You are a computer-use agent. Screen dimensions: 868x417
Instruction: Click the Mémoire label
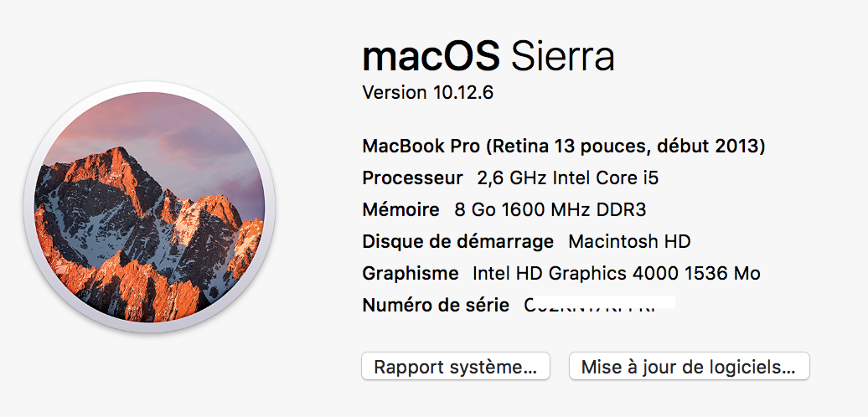click(400, 209)
